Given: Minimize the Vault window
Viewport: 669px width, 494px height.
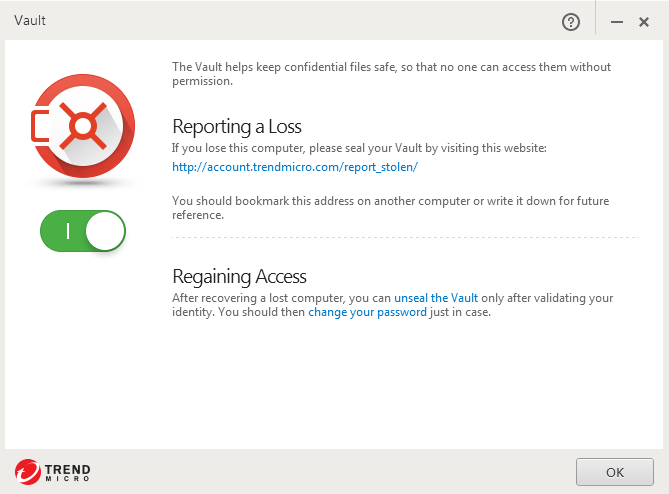Looking at the screenshot, I should click(x=617, y=22).
